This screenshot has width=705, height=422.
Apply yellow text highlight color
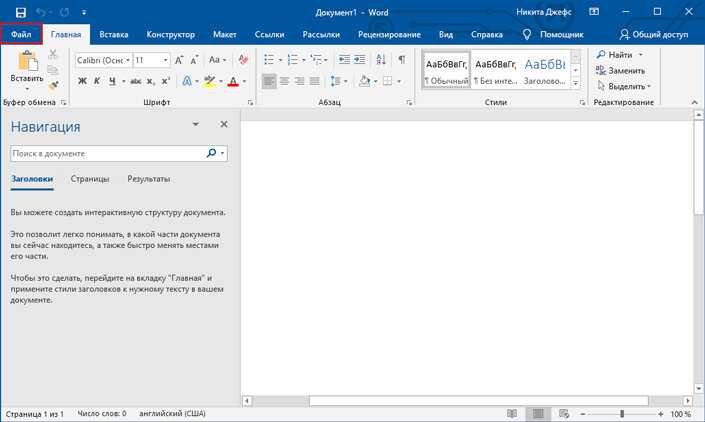tap(210, 81)
